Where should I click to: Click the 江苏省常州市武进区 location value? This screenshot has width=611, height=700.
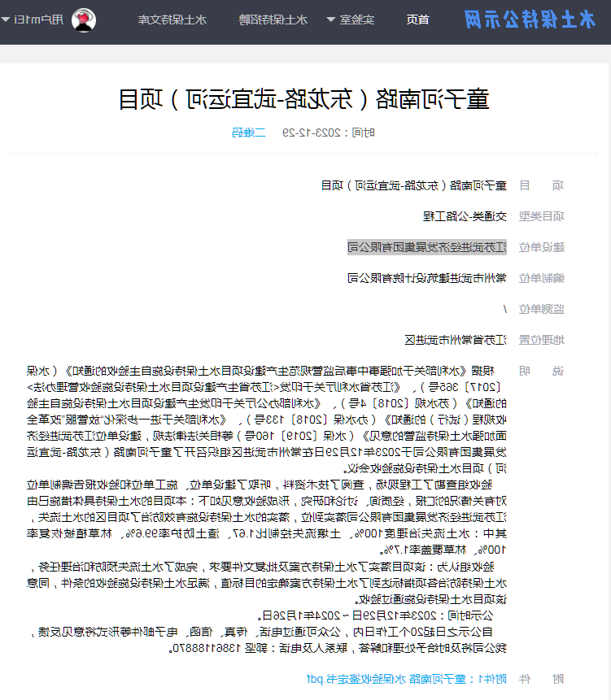click(x=456, y=340)
